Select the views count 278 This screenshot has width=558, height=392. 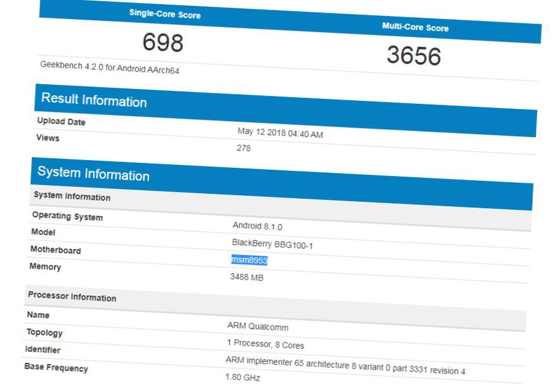point(244,148)
